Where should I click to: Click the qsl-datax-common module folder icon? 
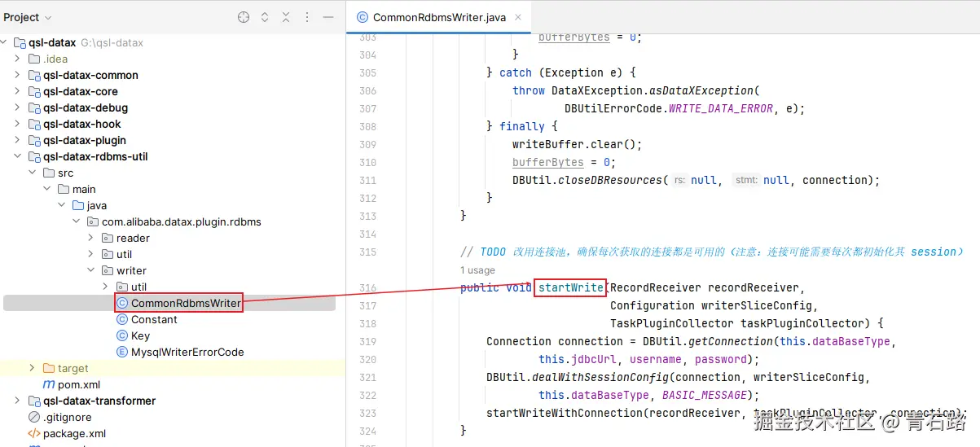coord(34,75)
